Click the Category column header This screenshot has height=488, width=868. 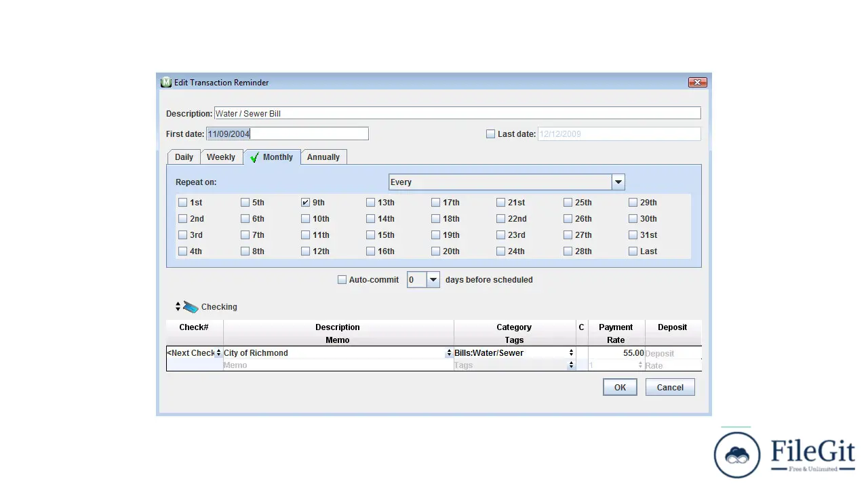[514, 327]
